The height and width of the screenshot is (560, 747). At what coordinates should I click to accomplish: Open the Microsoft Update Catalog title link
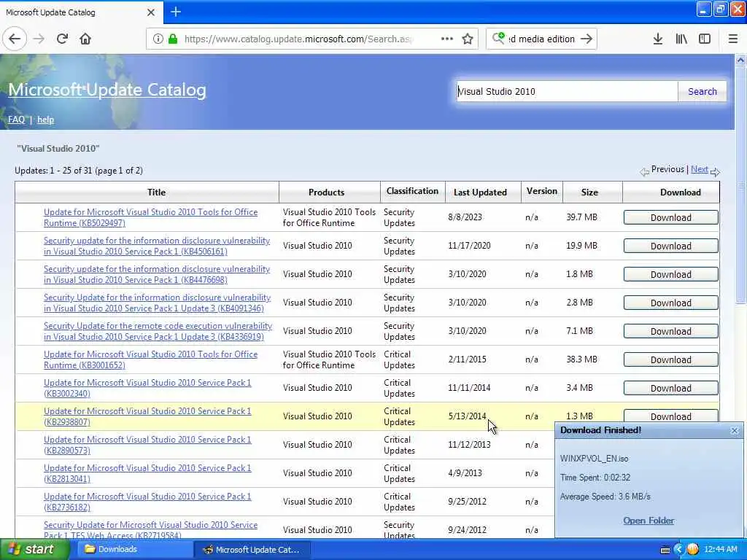tap(107, 90)
